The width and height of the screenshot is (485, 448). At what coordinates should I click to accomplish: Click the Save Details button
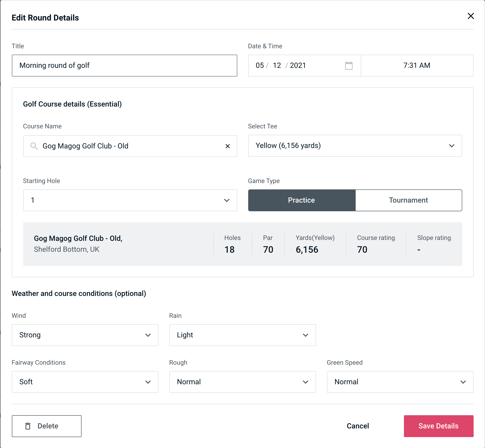tap(438, 426)
